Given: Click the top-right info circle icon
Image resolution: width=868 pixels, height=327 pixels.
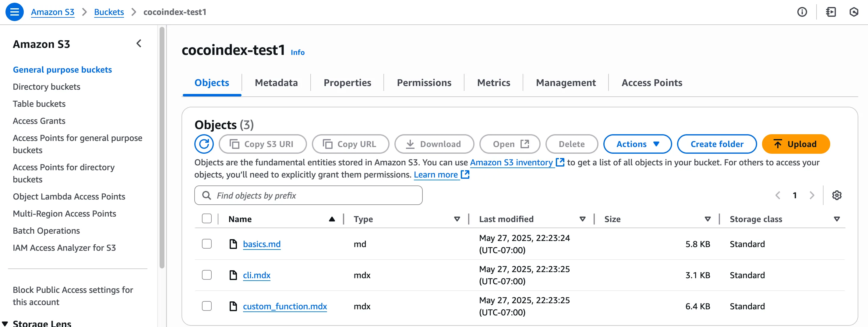Looking at the screenshot, I should point(802,12).
